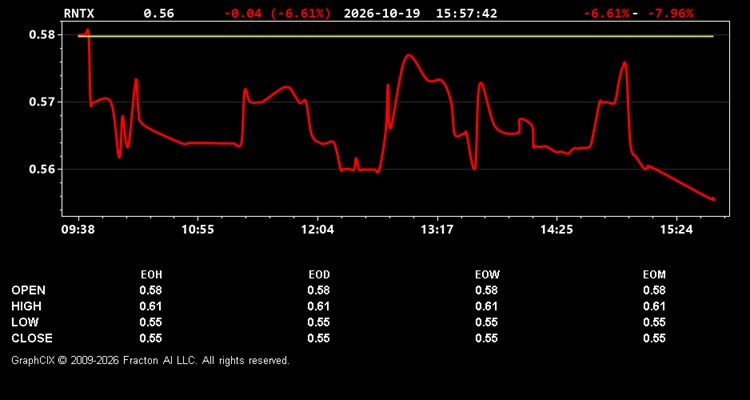Screen dimensions: 750x400
Task: Click the HIGH row label
Action: (x=26, y=306)
